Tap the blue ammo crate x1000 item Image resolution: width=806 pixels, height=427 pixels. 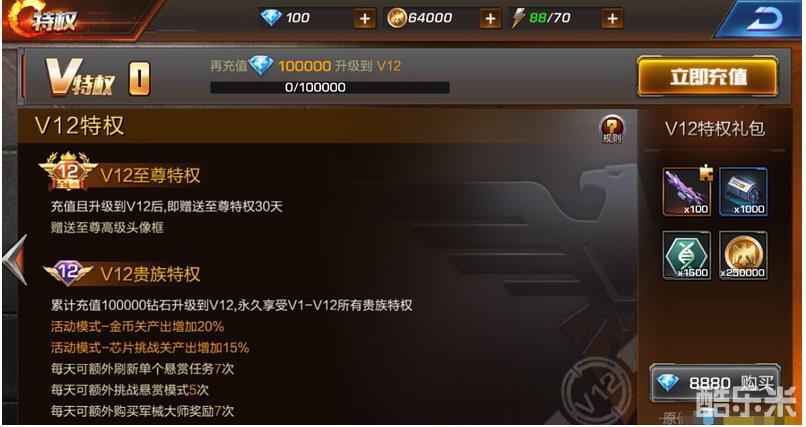tap(743, 191)
